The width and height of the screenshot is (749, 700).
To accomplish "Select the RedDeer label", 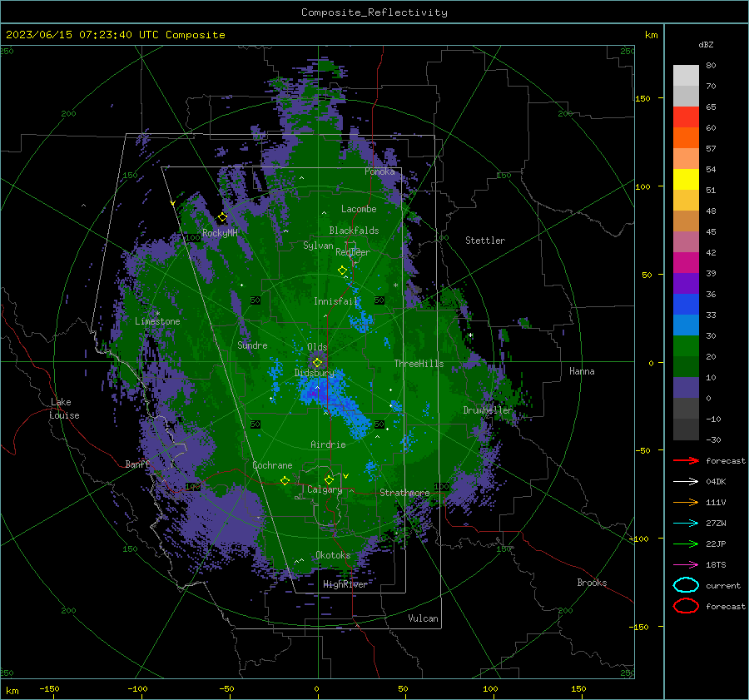I will (x=353, y=252).
